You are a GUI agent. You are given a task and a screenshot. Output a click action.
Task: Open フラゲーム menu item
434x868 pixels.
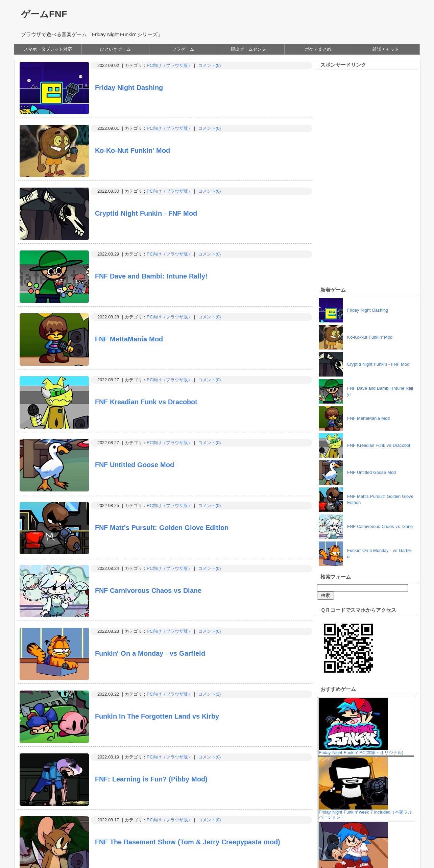(x=183, y=49)
